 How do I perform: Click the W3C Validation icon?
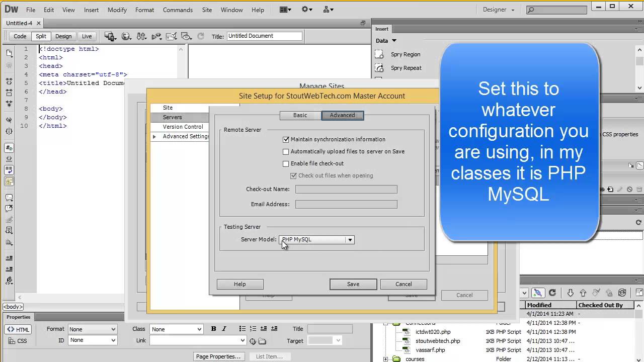pos(156,36)
